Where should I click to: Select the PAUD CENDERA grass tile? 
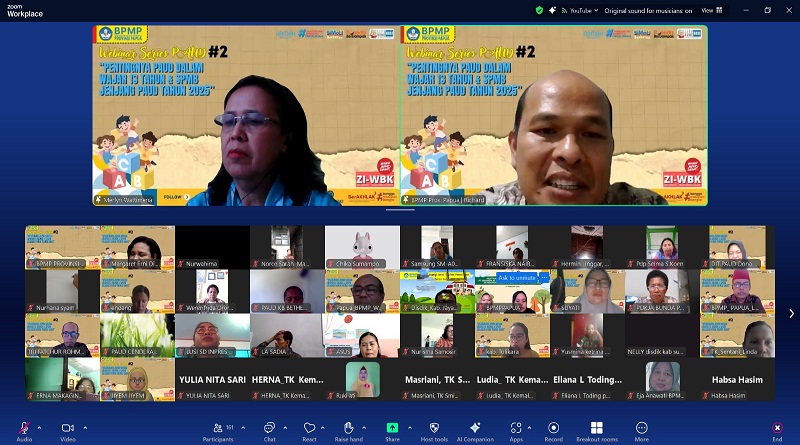pos(137,336)
